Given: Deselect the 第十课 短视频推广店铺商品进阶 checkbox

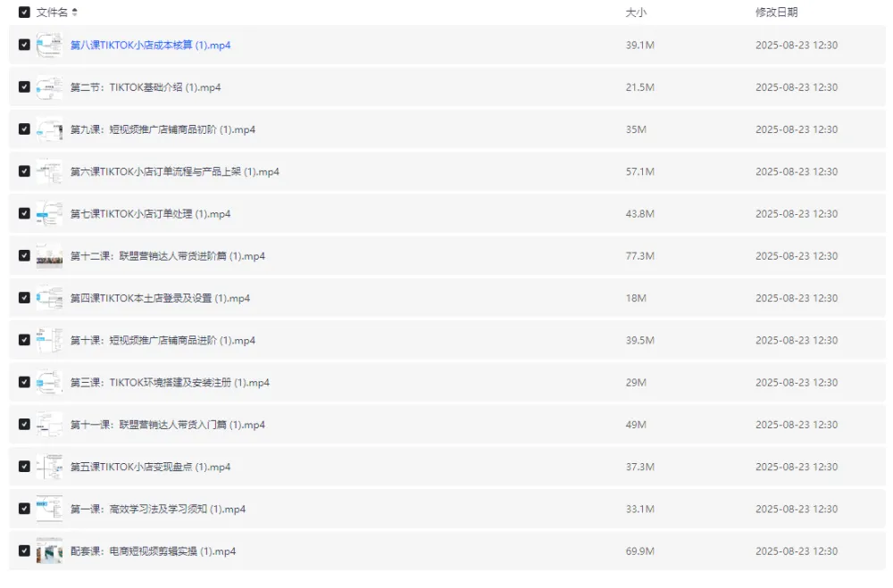Looking at the screenshot, I should tap(24, 340).
